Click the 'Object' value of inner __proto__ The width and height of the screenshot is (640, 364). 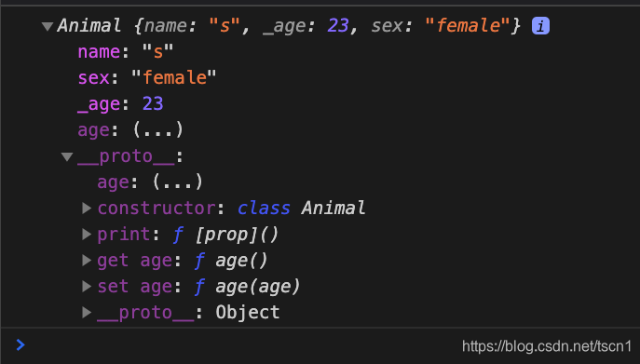[x=248, y=313]
